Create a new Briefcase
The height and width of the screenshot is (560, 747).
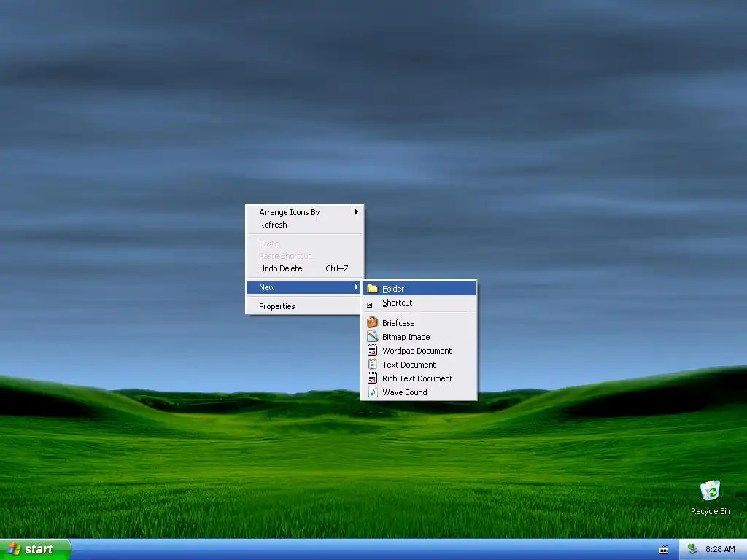419,323
